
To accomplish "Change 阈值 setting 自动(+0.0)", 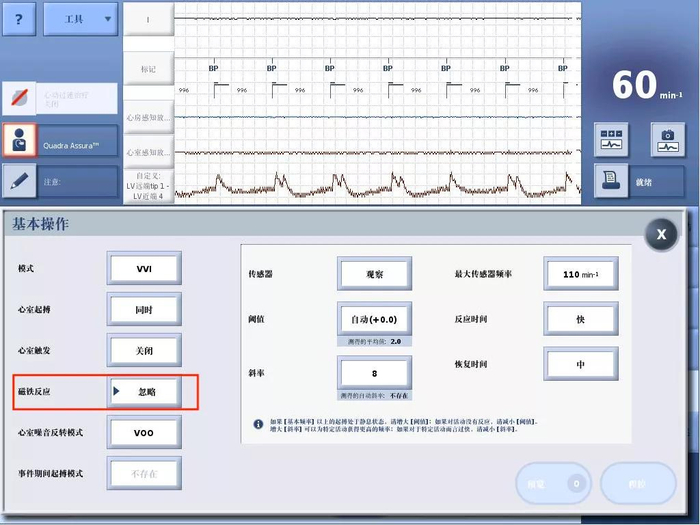I will click(375, 319).
